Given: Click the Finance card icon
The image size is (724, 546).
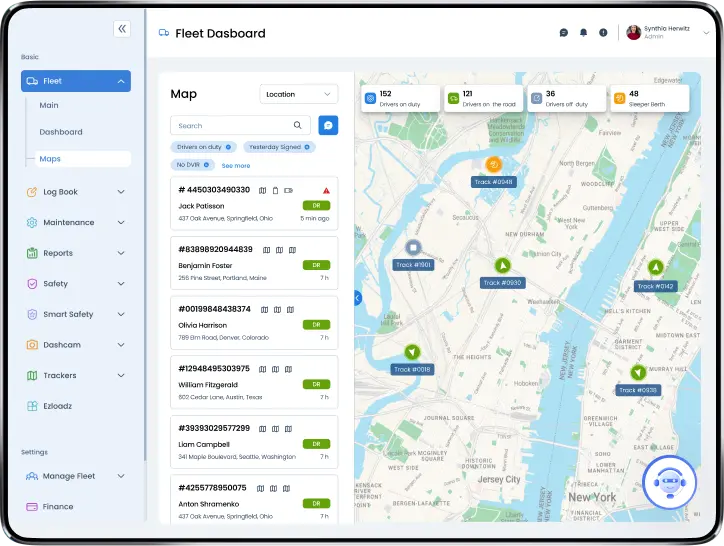Looking at the screenshot, I should 32,507.
